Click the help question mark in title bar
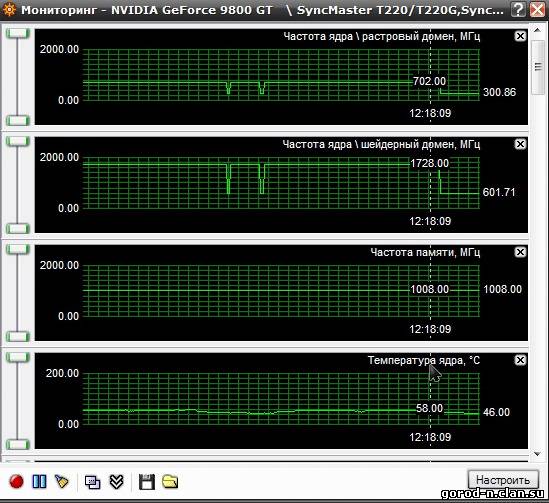Viewport: 549px width, 503px height. pos(517,10)
